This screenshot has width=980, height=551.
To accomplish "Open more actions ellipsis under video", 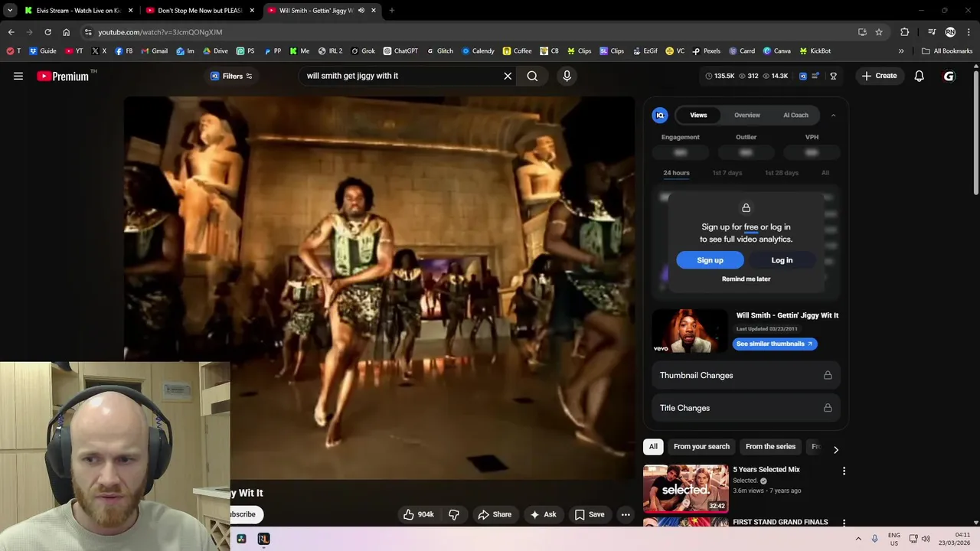I will click(626, 514).
